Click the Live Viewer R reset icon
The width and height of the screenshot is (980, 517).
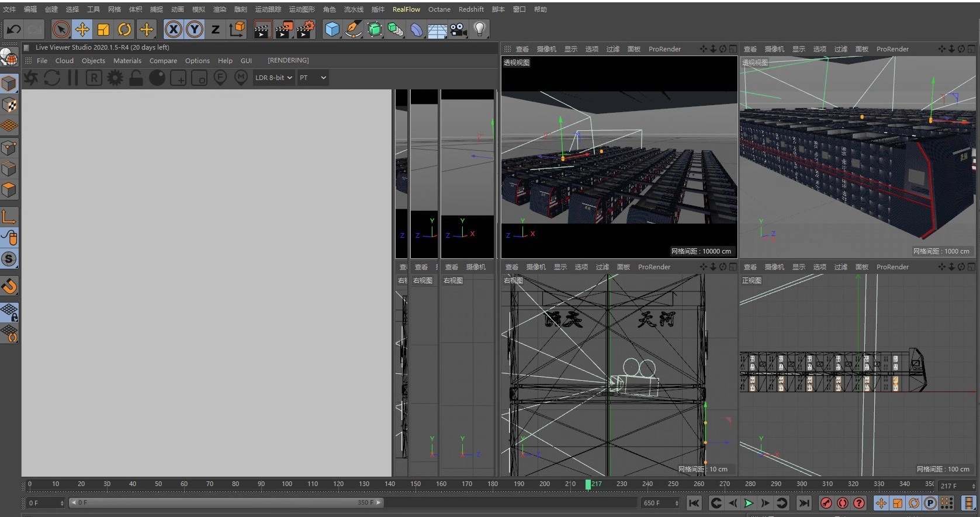[x=94, y=78]
